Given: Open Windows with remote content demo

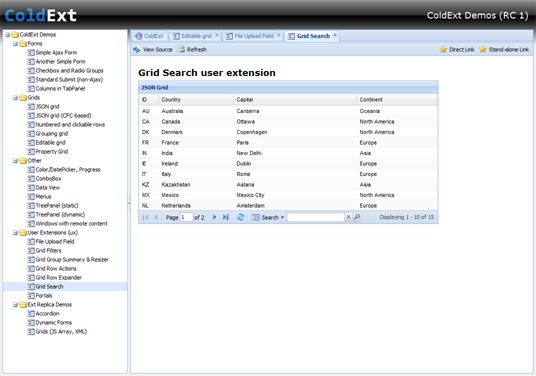Looking at the screenshot, I should (72, 224).
